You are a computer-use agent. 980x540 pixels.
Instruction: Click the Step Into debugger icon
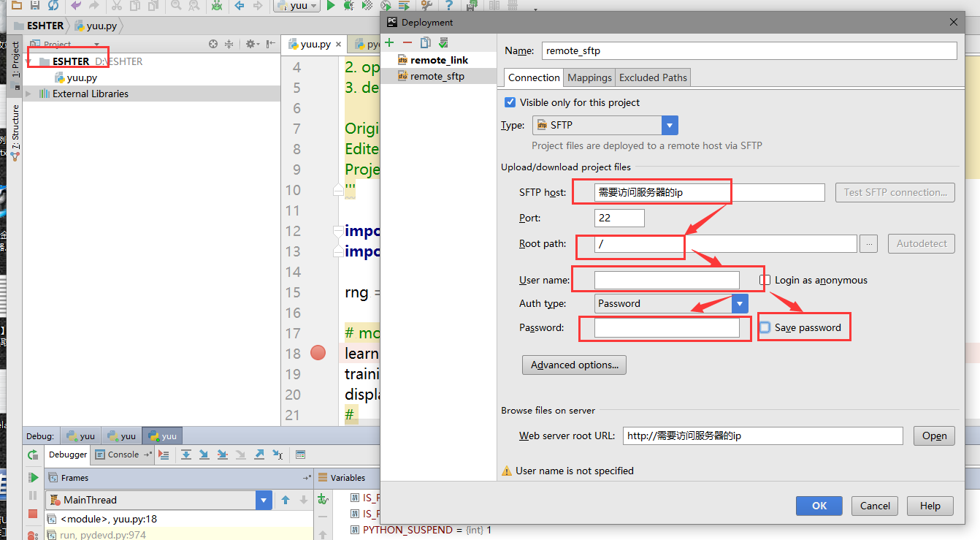(x=204, y=455)
